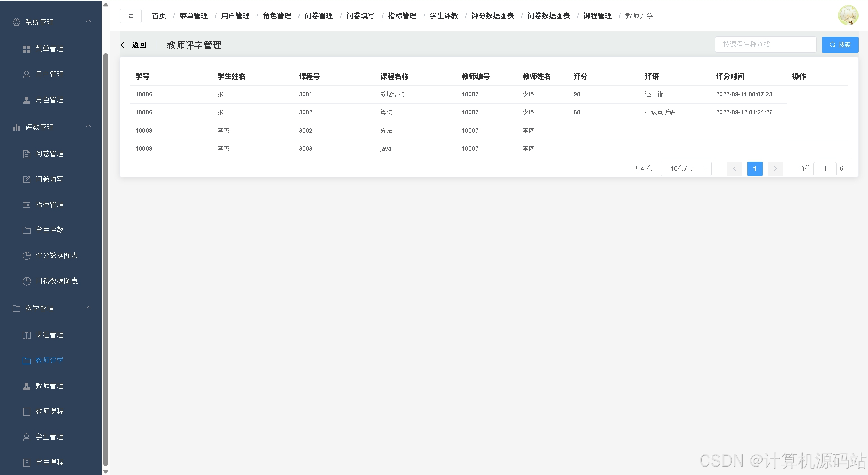Click the 教学管理 folder icon

pyautogui.click(x=16, y=309)
